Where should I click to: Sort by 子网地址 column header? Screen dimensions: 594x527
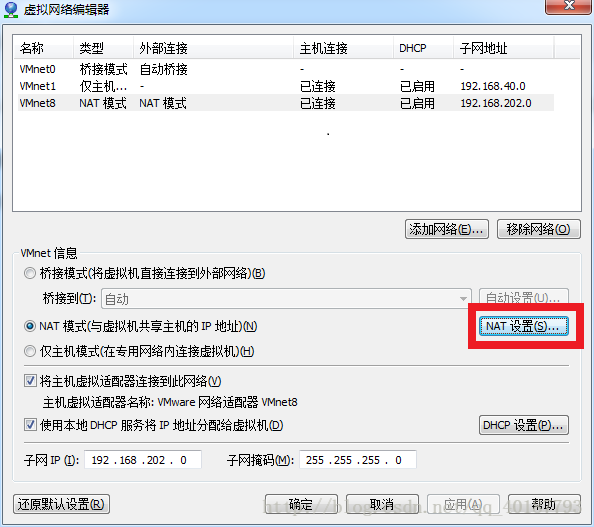point(503,48)
